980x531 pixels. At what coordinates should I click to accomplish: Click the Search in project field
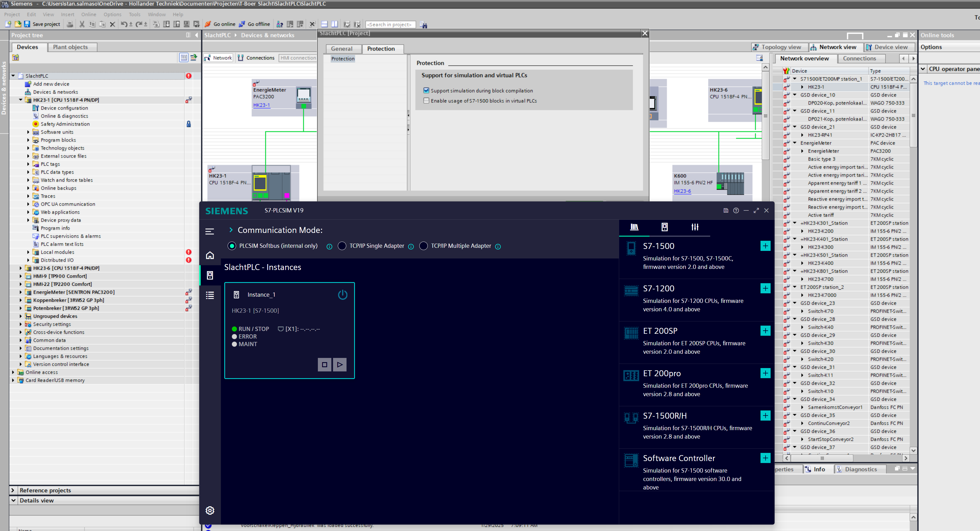(x=390, y=24)
